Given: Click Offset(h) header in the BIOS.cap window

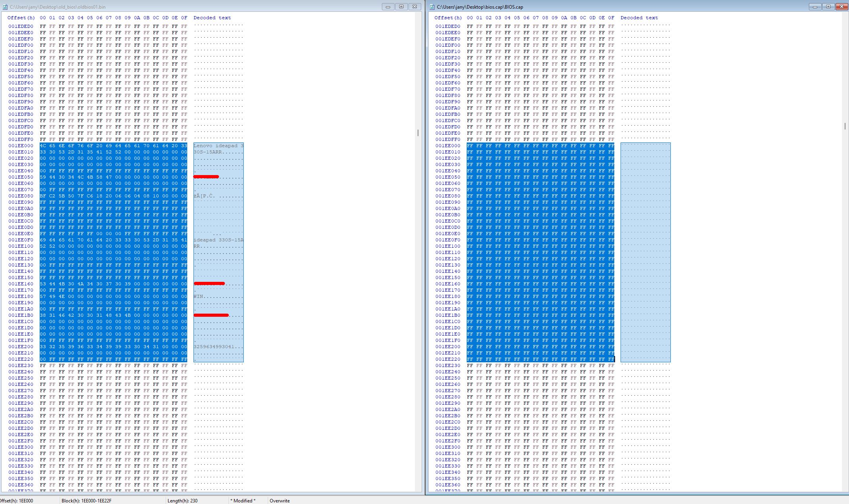Looking at the screenshot, I should pyautogui.click(x=448, y=18).
